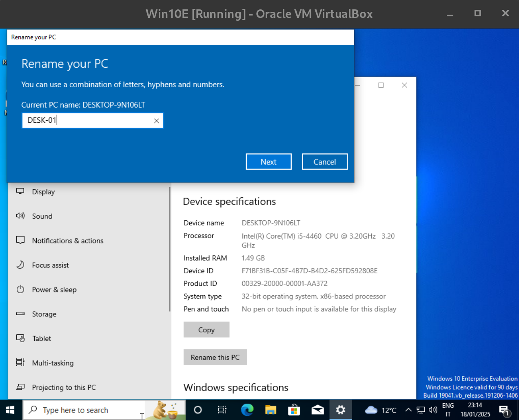The image size is (519, 420).
Task: Click Next in Rename your PC dialog
Action: click(268, 162)
